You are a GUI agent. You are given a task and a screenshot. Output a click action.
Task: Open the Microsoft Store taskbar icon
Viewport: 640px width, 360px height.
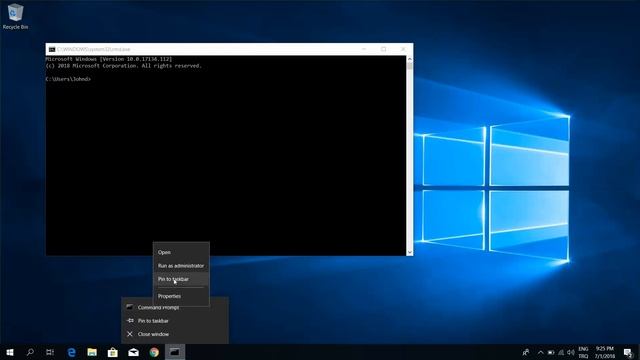[x=113, y=352]
